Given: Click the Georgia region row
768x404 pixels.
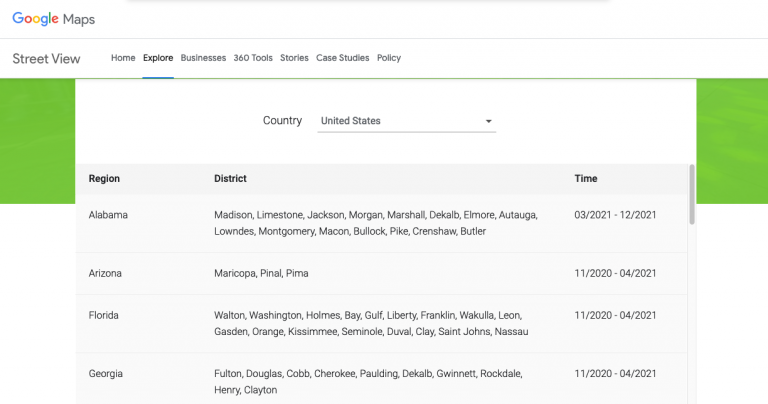Looking at the screenshot, I should pos(106,373).
